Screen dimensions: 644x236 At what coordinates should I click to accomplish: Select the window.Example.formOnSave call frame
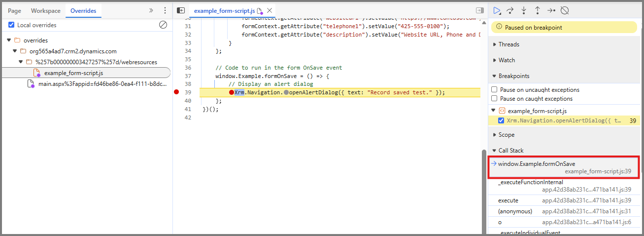564,167
